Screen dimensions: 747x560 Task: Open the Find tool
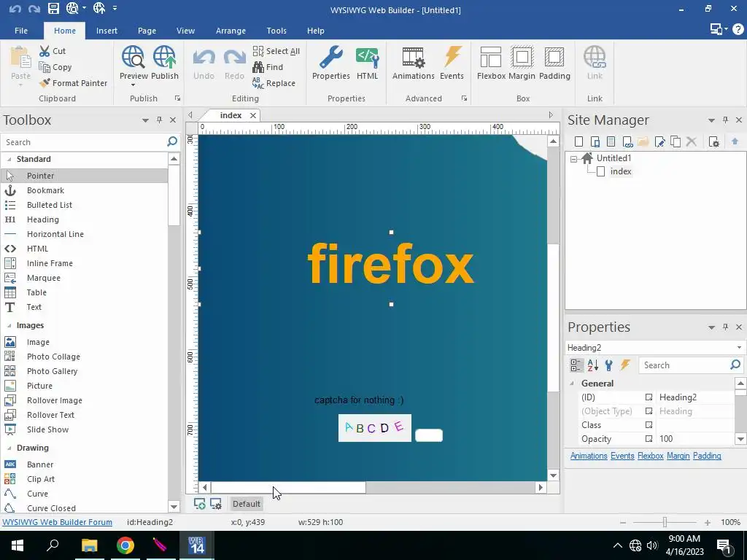pyautogui.click(x=268, y=67)
